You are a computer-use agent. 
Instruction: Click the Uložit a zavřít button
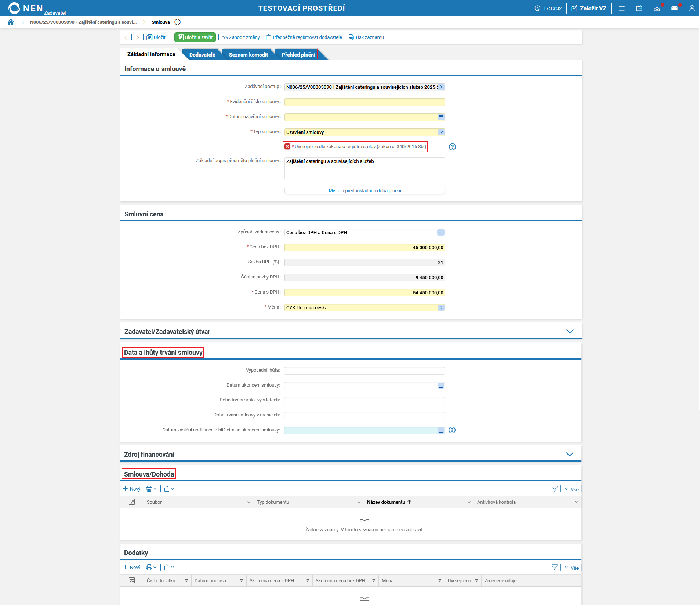tap(195, 37)
